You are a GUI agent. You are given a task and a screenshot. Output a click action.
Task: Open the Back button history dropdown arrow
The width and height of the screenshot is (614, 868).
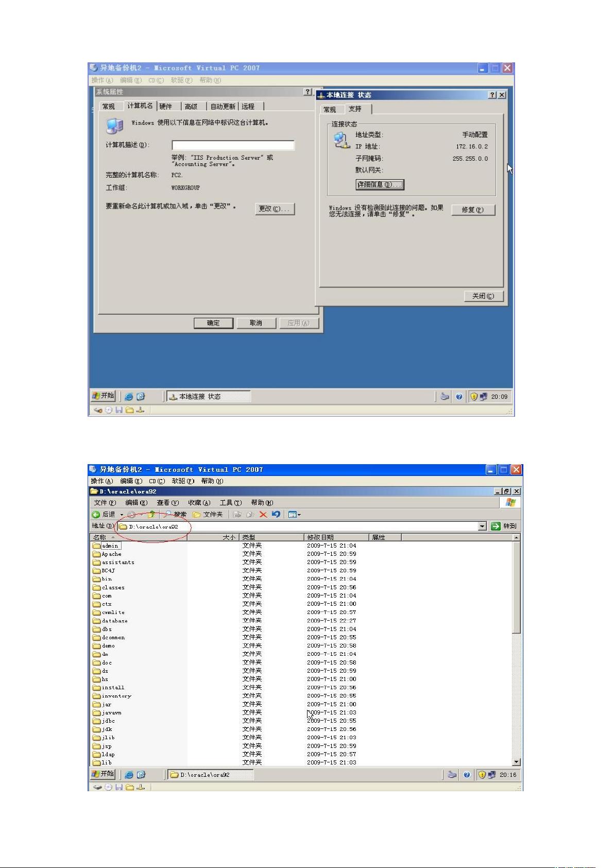coord(122,515)
